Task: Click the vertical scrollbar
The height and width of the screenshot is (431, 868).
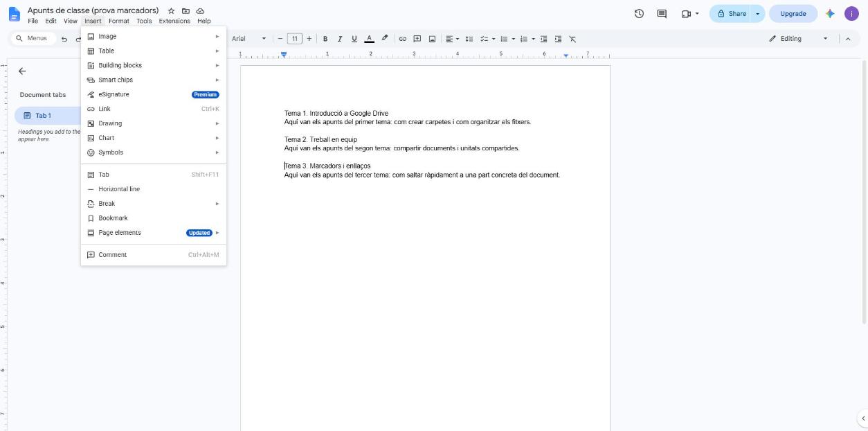Action: tap(863, 191)
